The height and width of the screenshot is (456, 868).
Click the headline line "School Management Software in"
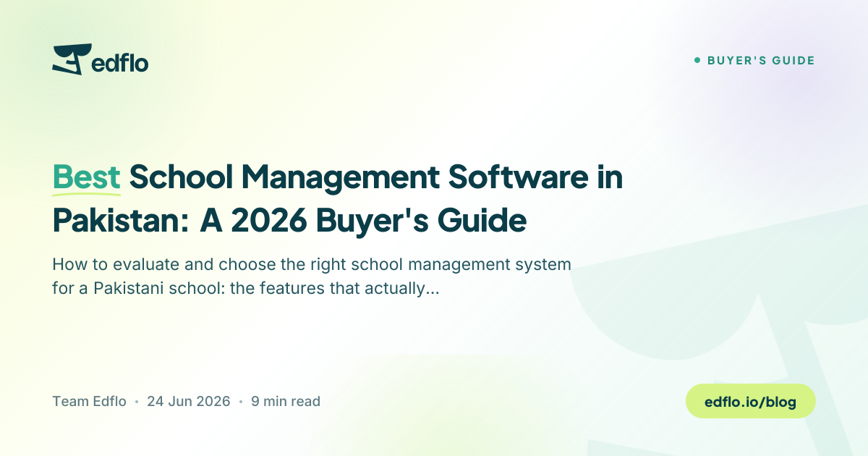(375, 179)
